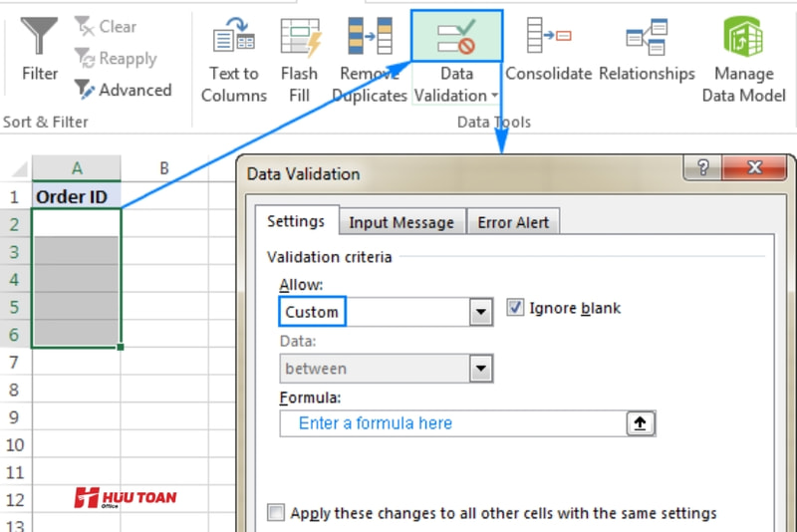
Task: Click the formula range collapse button
Action: tap(641, 423)
